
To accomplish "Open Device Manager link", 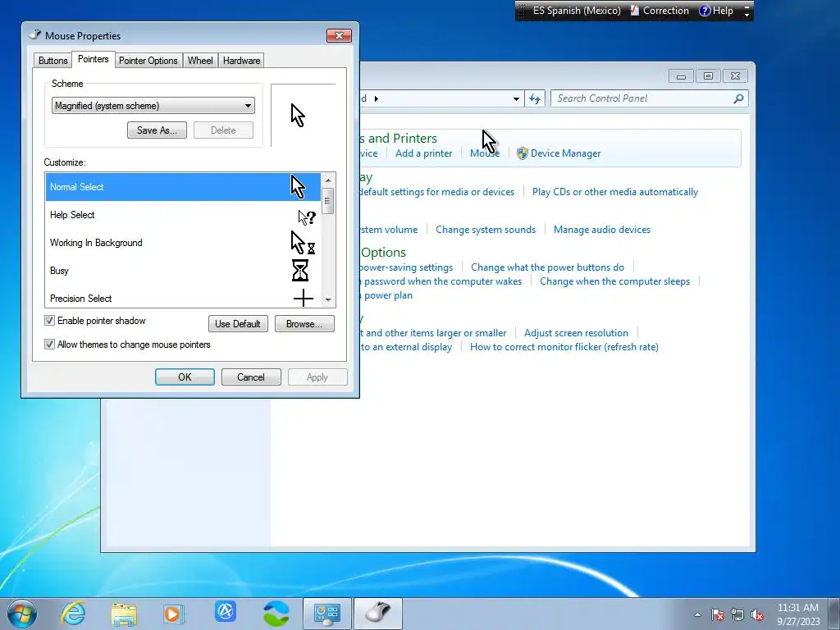I will tap(566, 153).
